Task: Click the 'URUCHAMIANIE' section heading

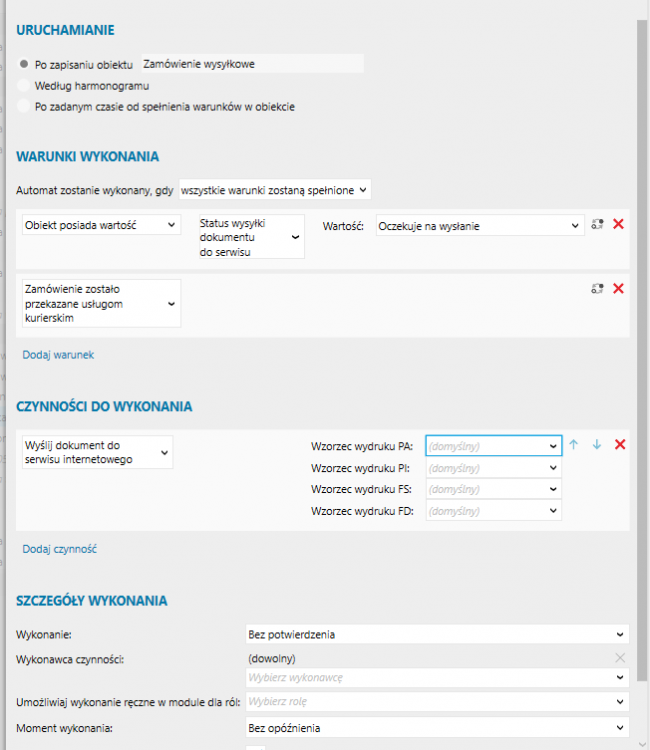Action: tap(66, 30)
